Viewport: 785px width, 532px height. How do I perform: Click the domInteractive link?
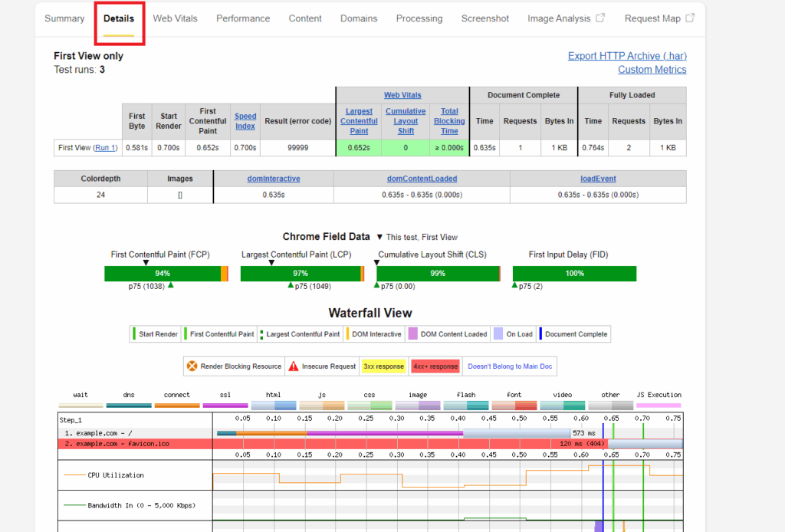point(274,179)
